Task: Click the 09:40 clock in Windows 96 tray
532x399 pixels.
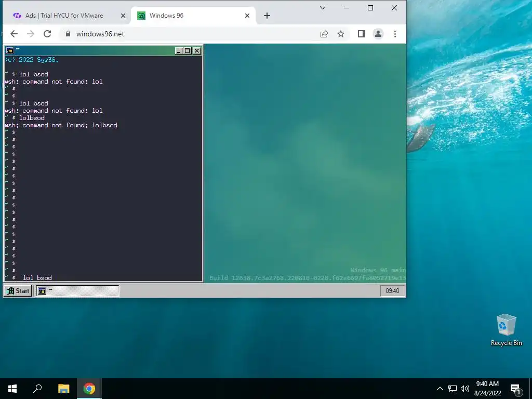Action: [x=392, y=291]
